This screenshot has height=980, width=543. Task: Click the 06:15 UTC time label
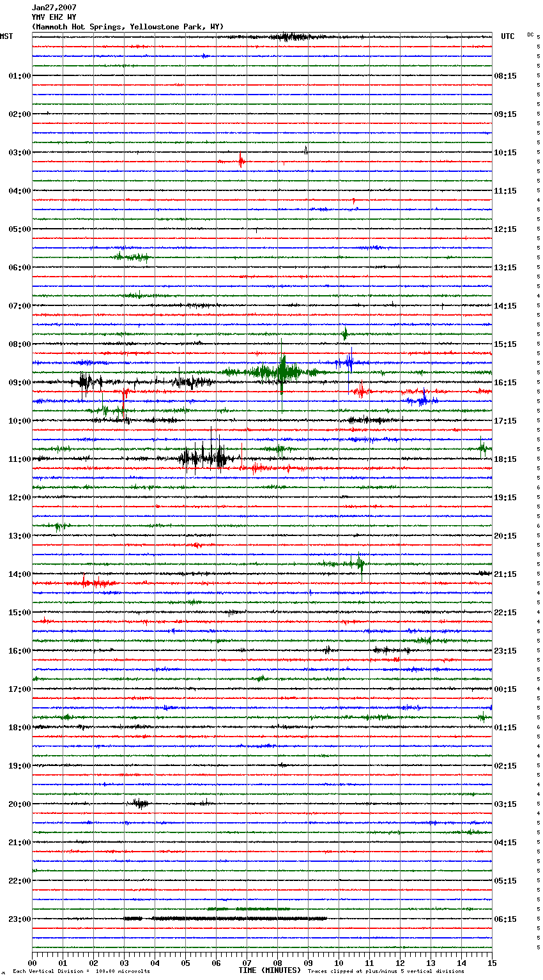click(505, 919)
